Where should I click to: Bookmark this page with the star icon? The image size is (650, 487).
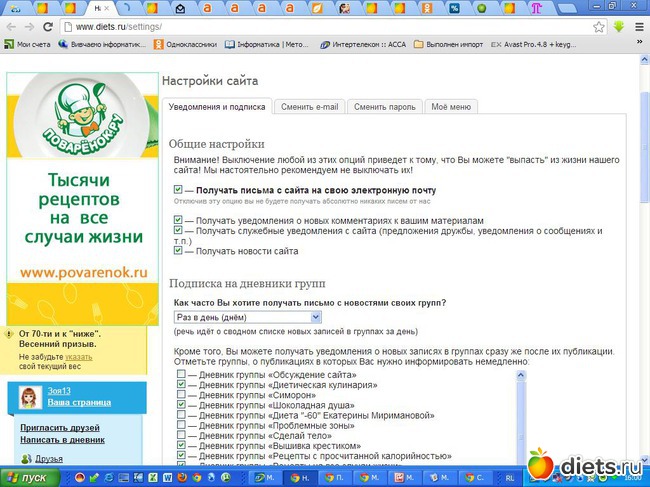[x=599, y=27]
